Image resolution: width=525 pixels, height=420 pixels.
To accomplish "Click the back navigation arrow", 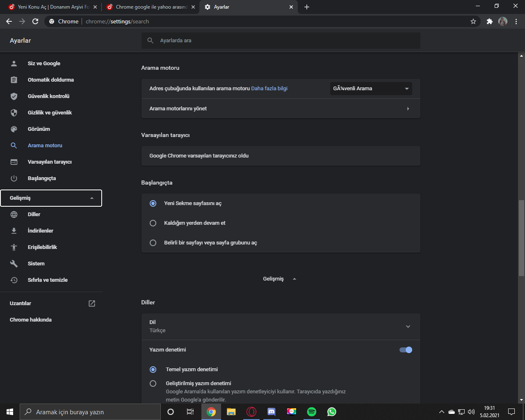I will point(9,21).
